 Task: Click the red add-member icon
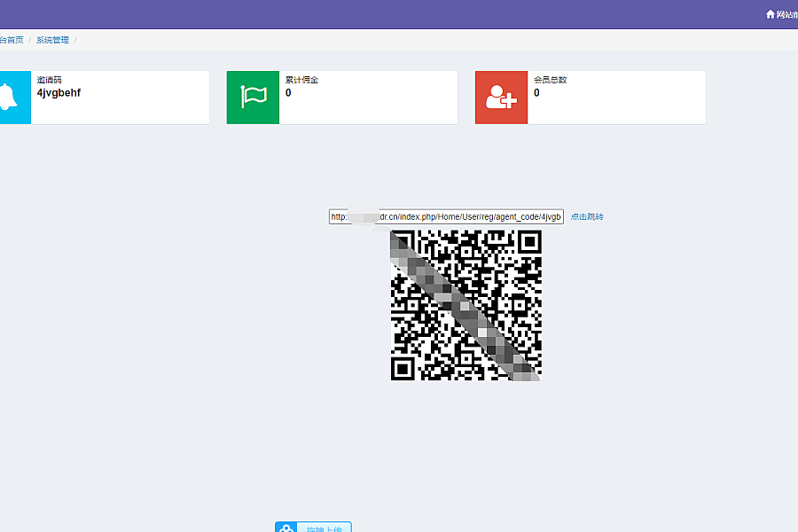[x=501, y=98]
